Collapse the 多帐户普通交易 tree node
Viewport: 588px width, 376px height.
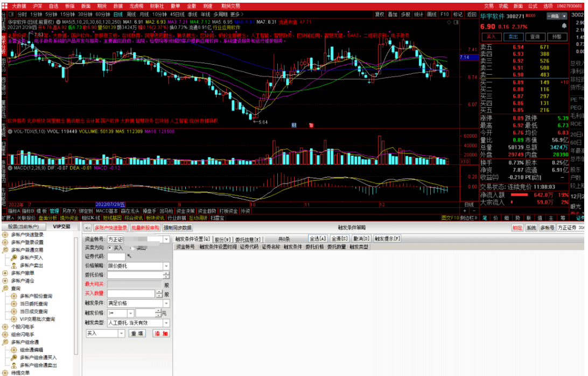pos(5,250)
